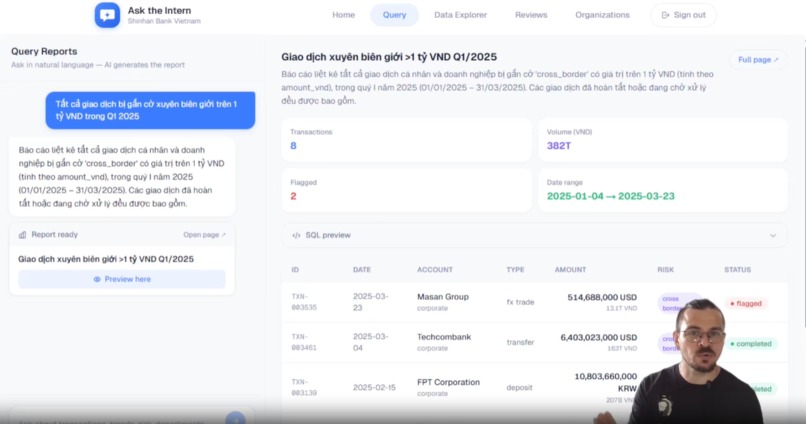Screen dimensions: 806x424
Task: Click the ID column header
Action: [x=295, y=270]
